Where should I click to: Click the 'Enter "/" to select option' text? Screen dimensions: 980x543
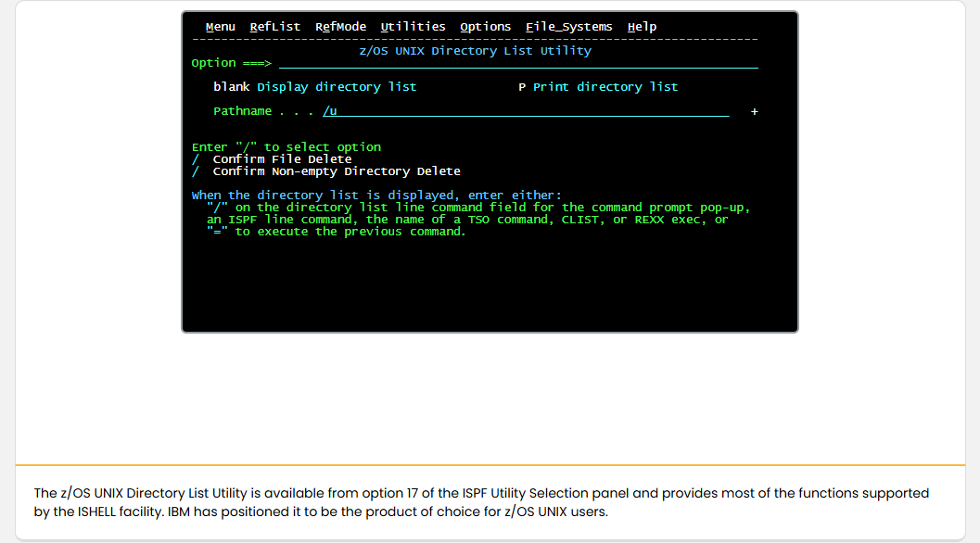tap(286, 147)
